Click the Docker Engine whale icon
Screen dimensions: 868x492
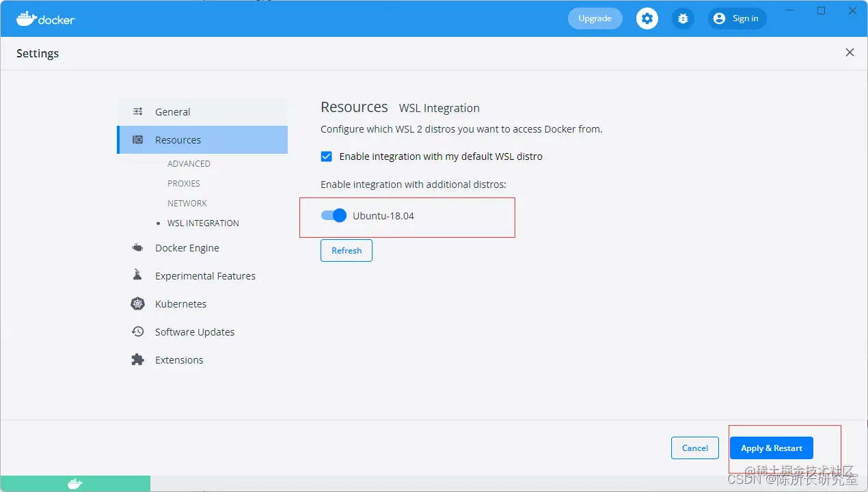[138, 248]
